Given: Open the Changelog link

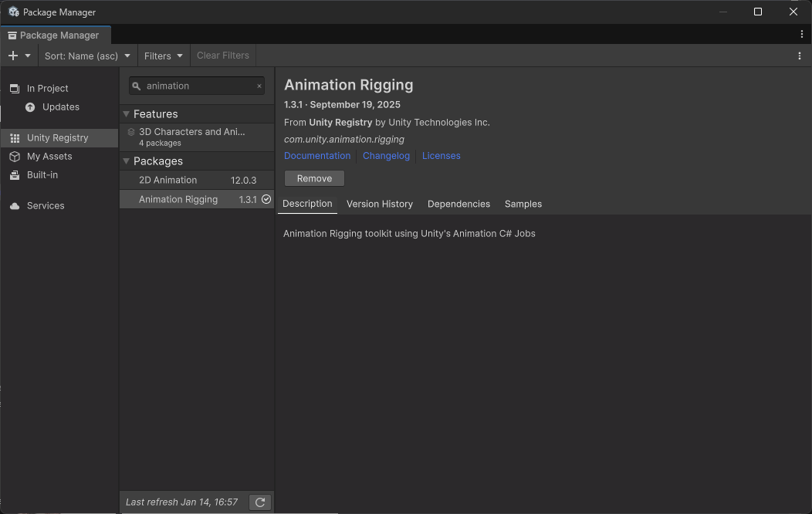Looking at the screenshot, I should tap(387, 156).
